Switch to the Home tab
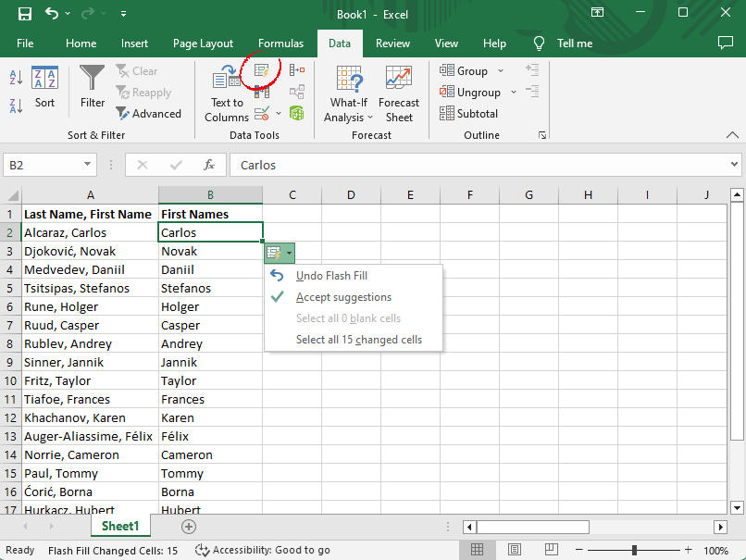This screenshot has height=560, width=746. click(x=81, y=44)
